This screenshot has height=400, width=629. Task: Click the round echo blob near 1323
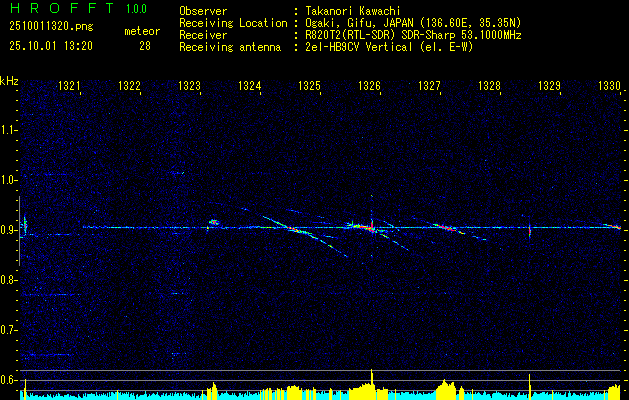tap(214, 221)
